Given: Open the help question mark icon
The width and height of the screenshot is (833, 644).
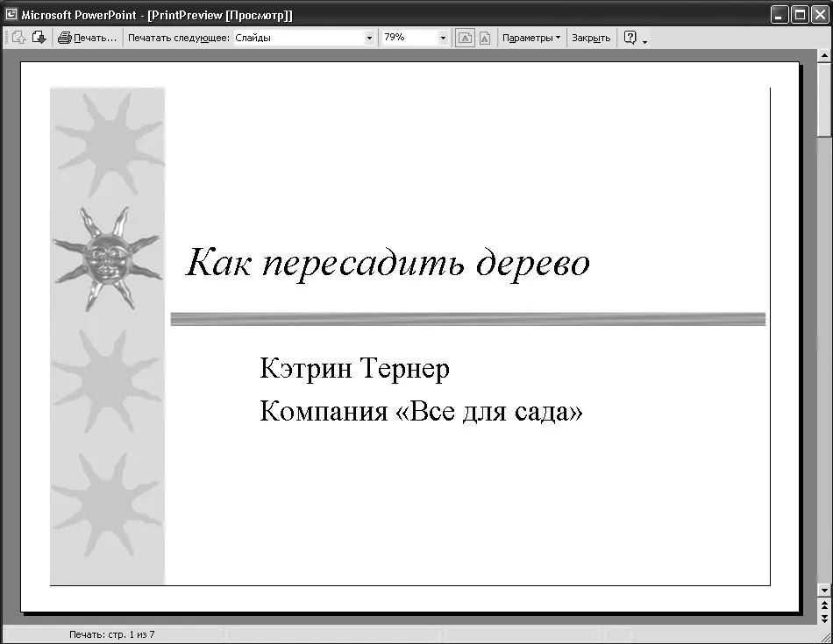Looking at the screenshot, I should click(630, 38).
